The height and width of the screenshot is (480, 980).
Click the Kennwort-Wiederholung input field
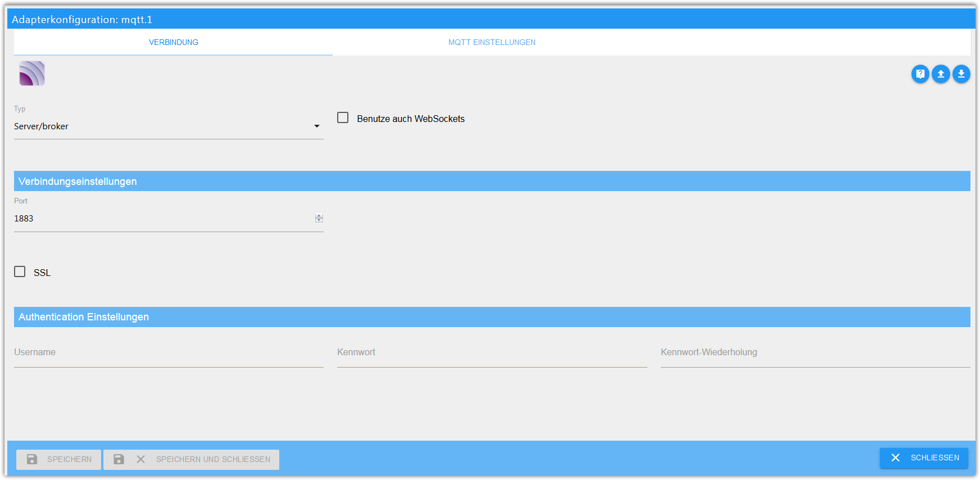click(815, 352)
